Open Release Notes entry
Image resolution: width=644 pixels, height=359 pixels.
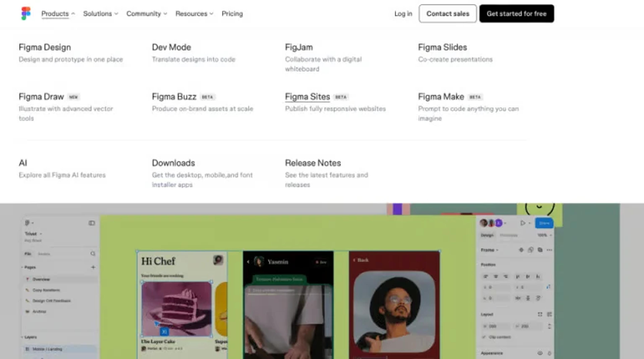pyautogui.click(x=313, y=163)
